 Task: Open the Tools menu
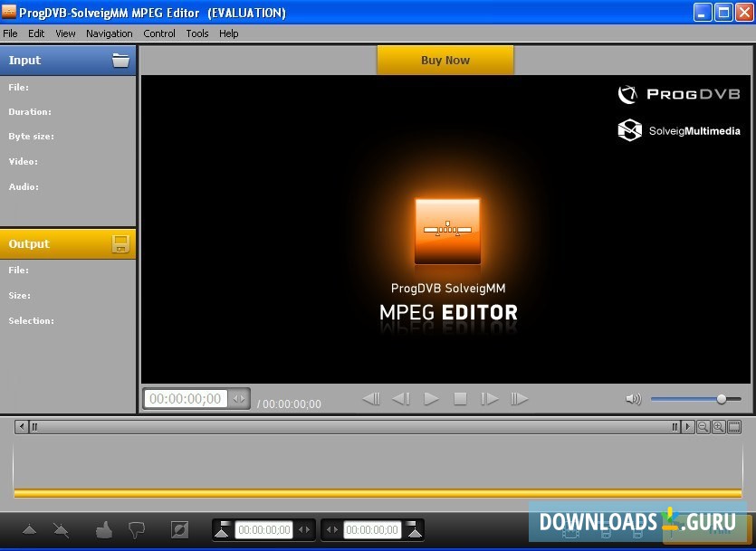click(197, 33)
